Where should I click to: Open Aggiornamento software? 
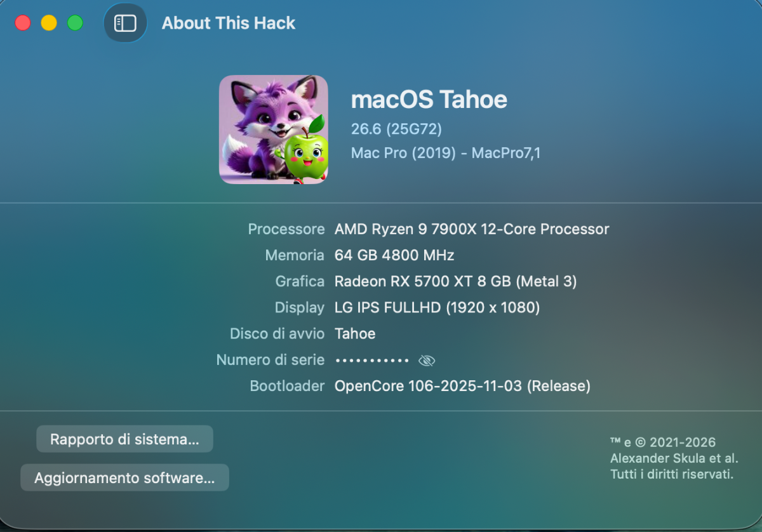coord(124,478)
